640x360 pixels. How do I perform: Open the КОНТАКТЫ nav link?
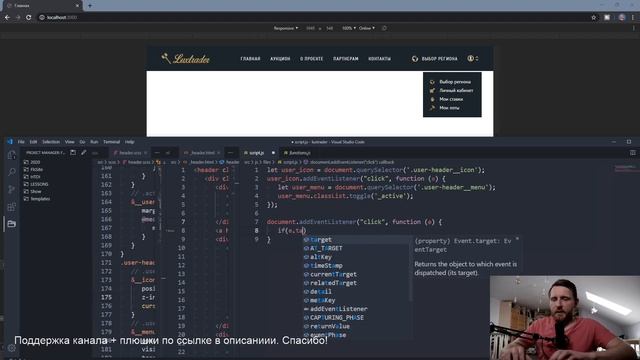point(379,59)
